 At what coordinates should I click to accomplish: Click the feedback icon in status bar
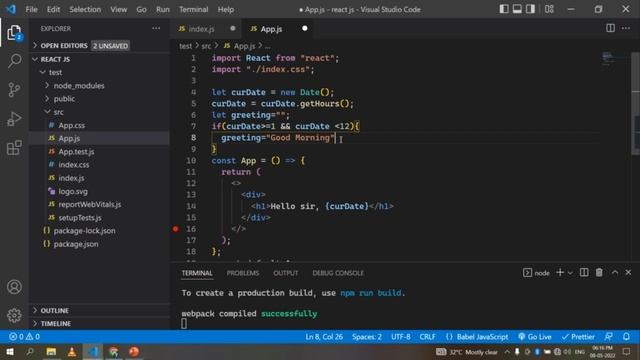coord(609,337)
